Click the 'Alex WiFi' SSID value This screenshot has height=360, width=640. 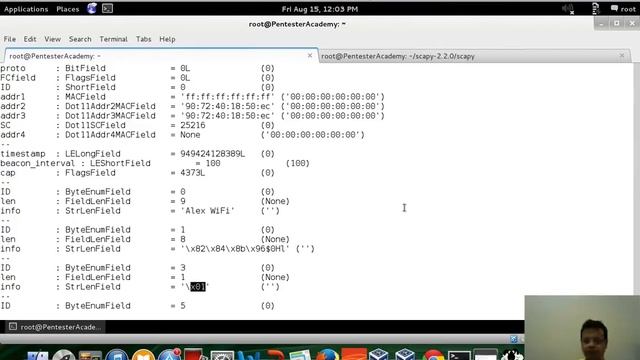pos(208,211)
